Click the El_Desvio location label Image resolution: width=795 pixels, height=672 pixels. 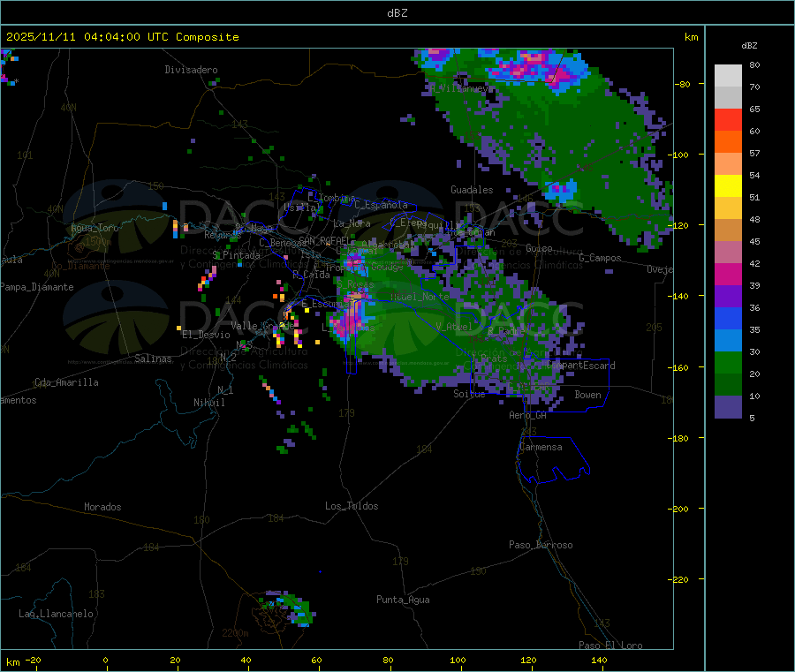coord(206,335)
